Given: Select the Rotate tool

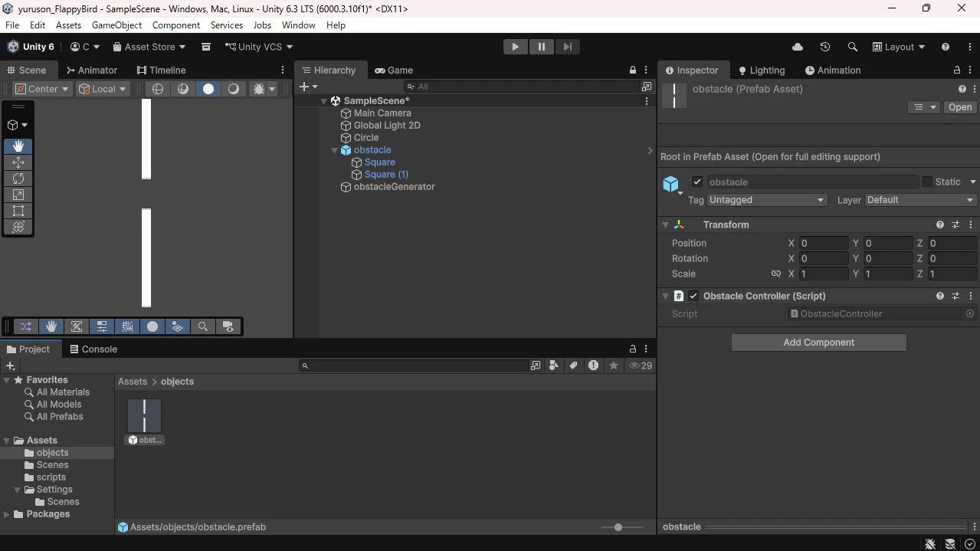Looking at the screenshot, I should click(x=18, y=178).
